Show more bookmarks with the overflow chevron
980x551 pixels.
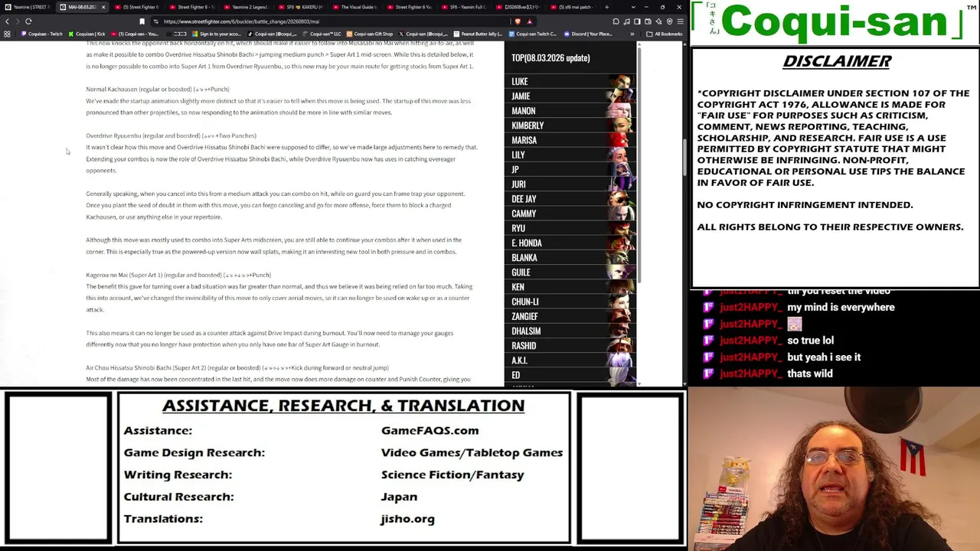(632, 34)
